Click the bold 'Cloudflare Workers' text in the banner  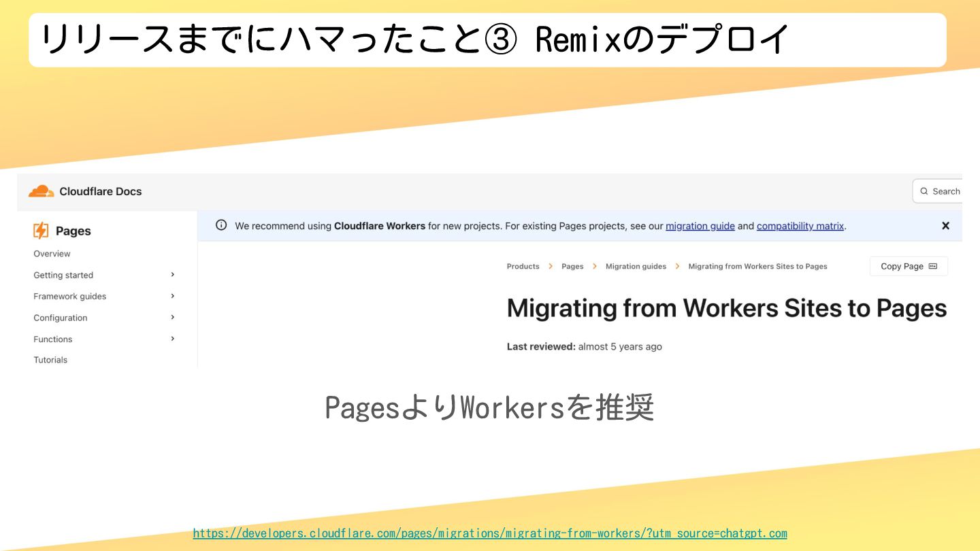[380, 226]
